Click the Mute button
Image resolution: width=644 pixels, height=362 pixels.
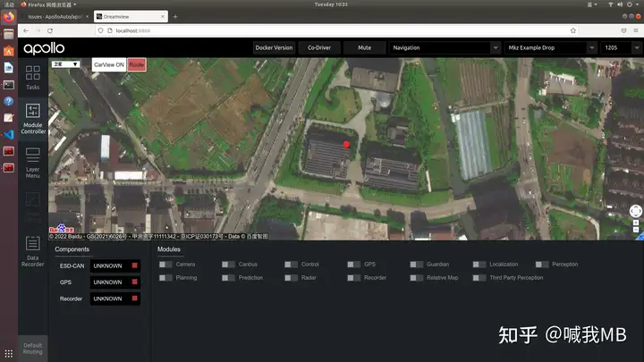click(x=364, y=47)
